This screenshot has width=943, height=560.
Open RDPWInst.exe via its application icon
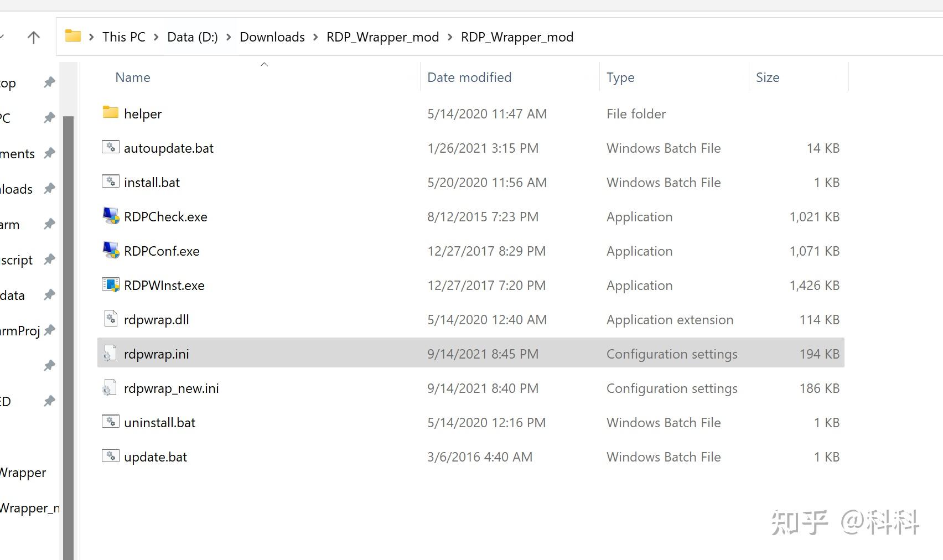tap(110, 284)
